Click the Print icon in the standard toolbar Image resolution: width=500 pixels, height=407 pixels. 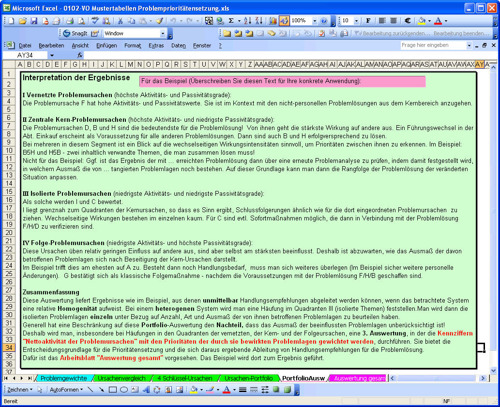click(x=70, y=21)
